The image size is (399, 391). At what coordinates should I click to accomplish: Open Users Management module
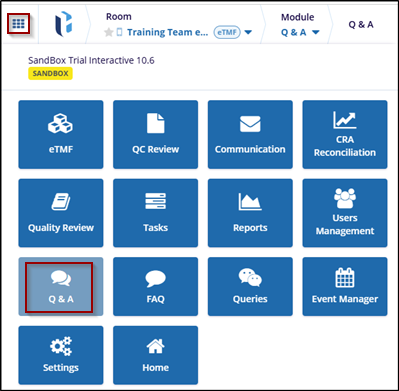click(345, 213)
